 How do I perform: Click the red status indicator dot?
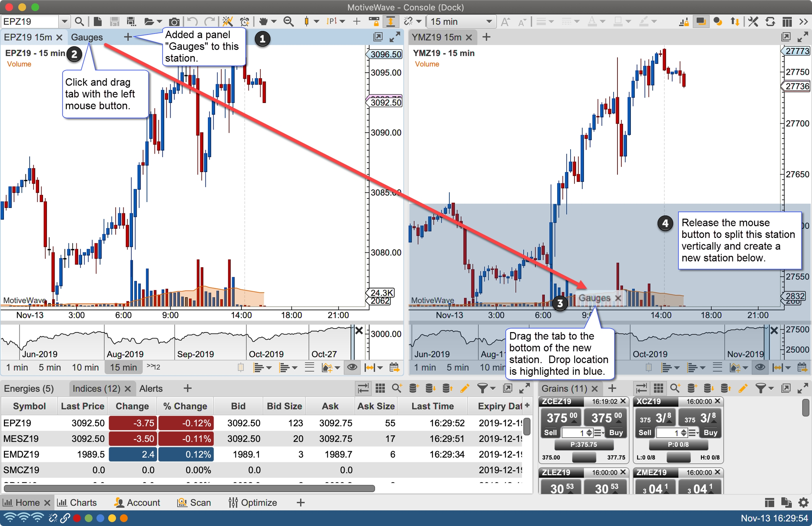pyautogui.click(x=77, y=518)
